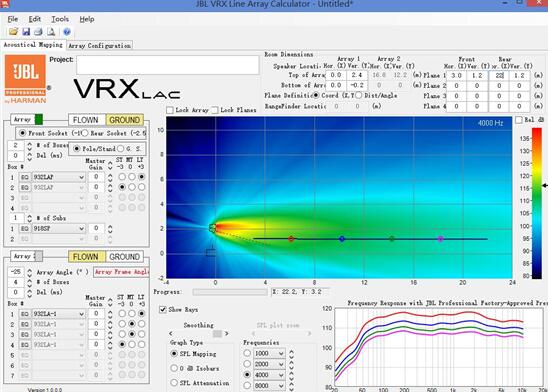548x392 pixels.
Task: Click the print preview toolbar icon
Action: [51, 32]
